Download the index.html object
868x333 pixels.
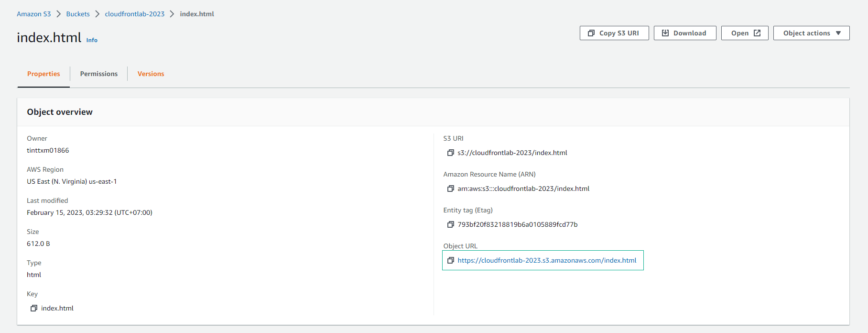coord(685,33)
